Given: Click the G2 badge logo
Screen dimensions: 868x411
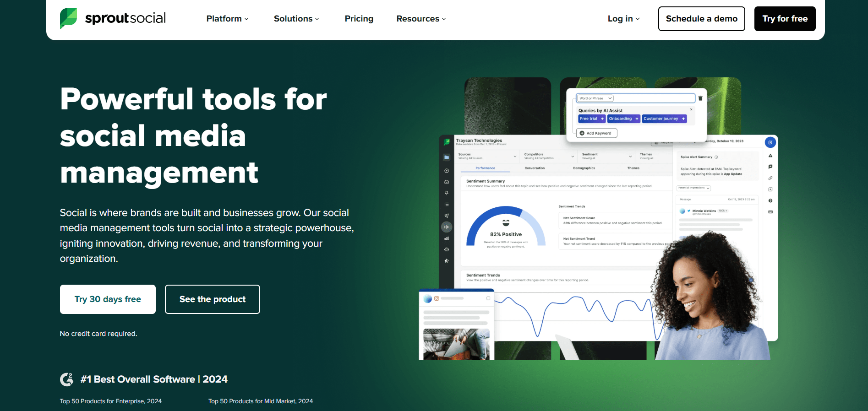Looking at the screenshot, I should click(x=67, y=379).
